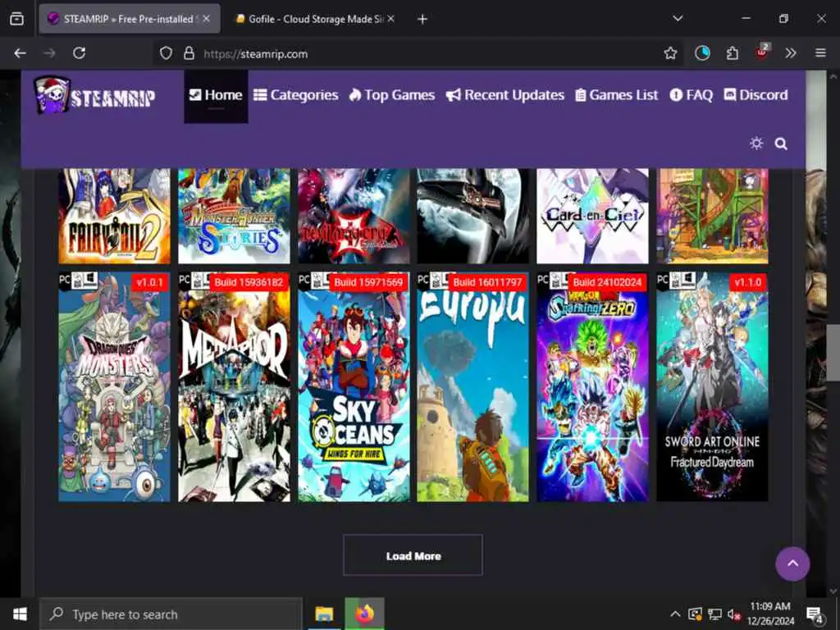This screenshot has width=840, height=630.
Task: Click the address bar URL field
Action: coord(418,53)
